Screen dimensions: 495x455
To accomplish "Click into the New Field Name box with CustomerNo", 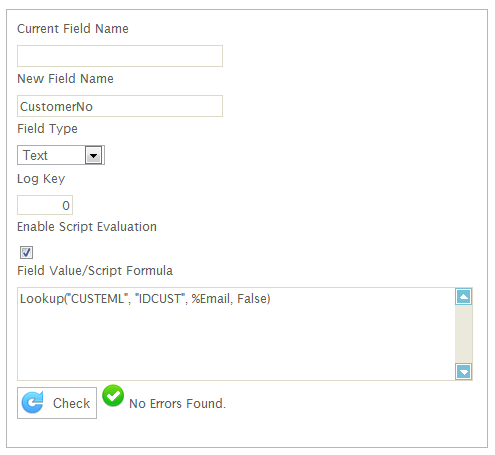I will point(120,106).
